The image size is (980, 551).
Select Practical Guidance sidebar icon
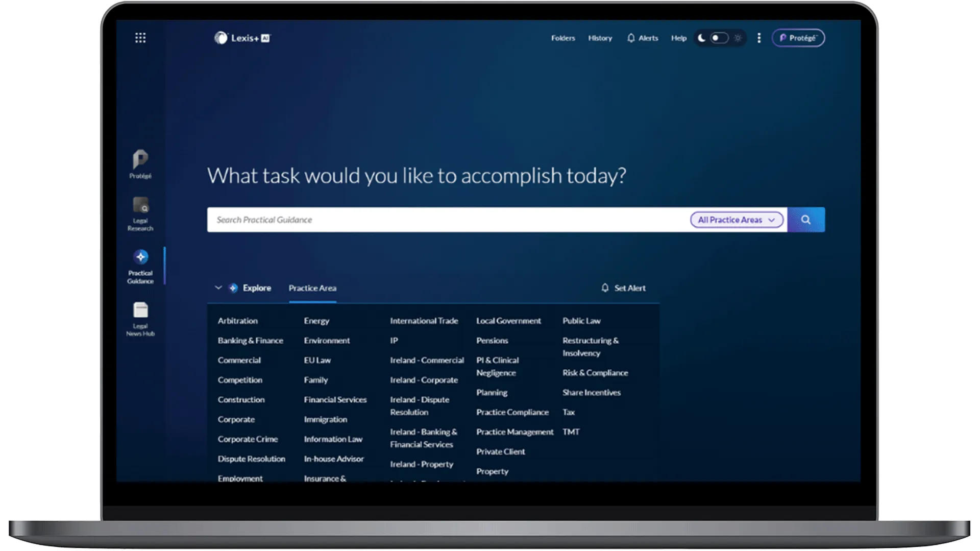coord(140,266)
